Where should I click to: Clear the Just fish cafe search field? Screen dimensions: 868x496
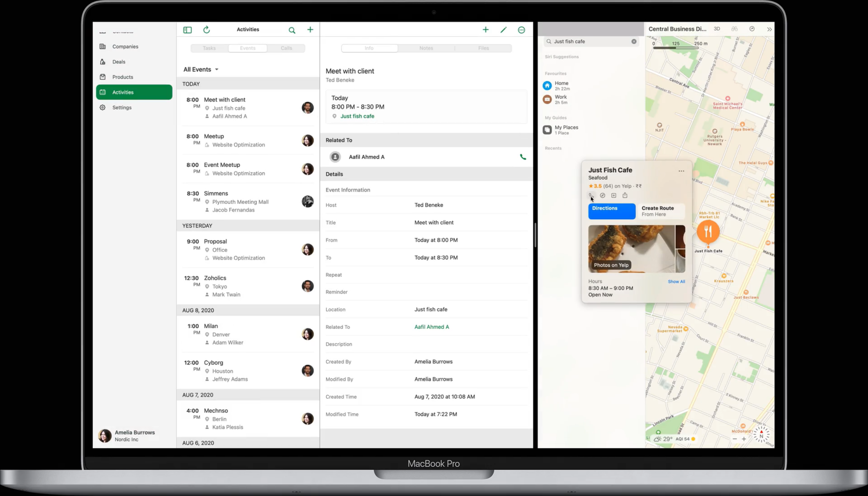(634, 41)
